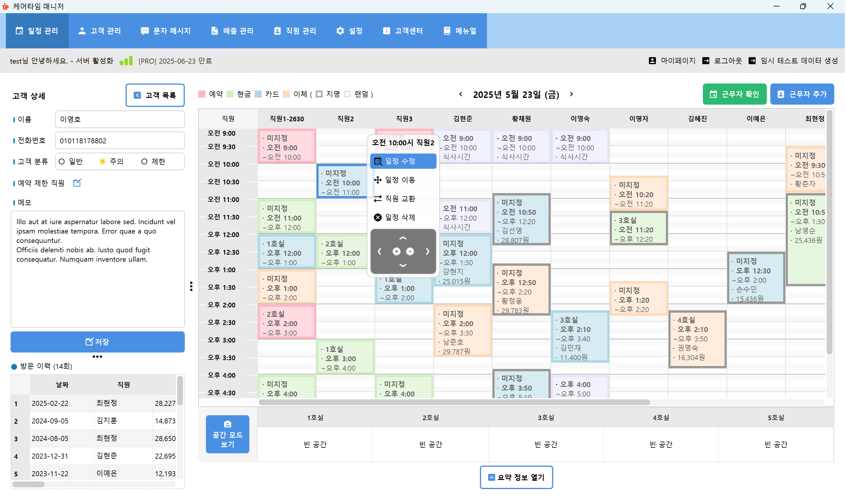Screen dimensions: 846x504
Task: Click the 전화번호 input field
Action: pyautogui.click(x=120, y=140)
